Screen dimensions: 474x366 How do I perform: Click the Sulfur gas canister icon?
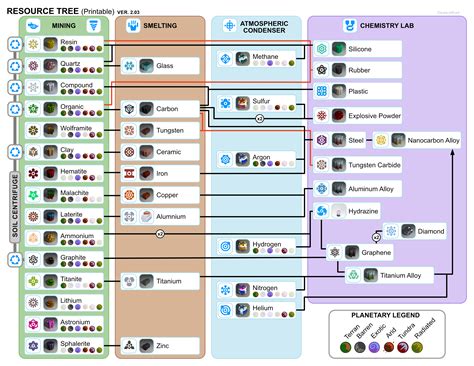[243, 103]
